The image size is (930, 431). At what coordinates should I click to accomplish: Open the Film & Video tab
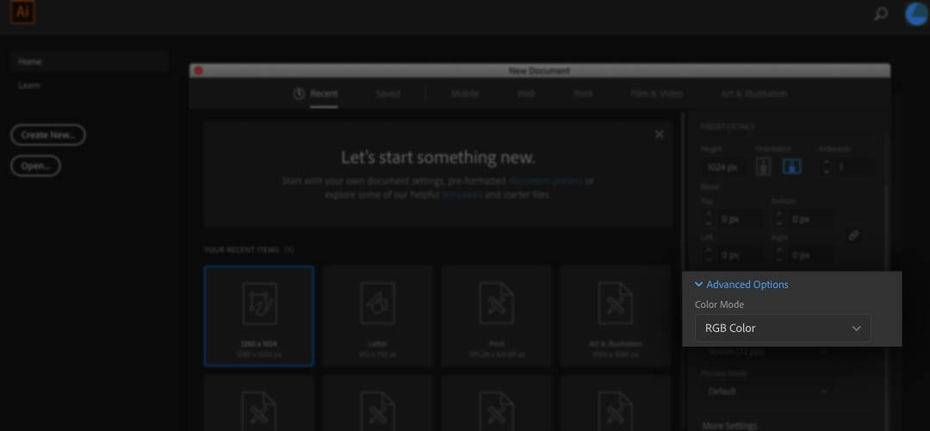point(657,94)
